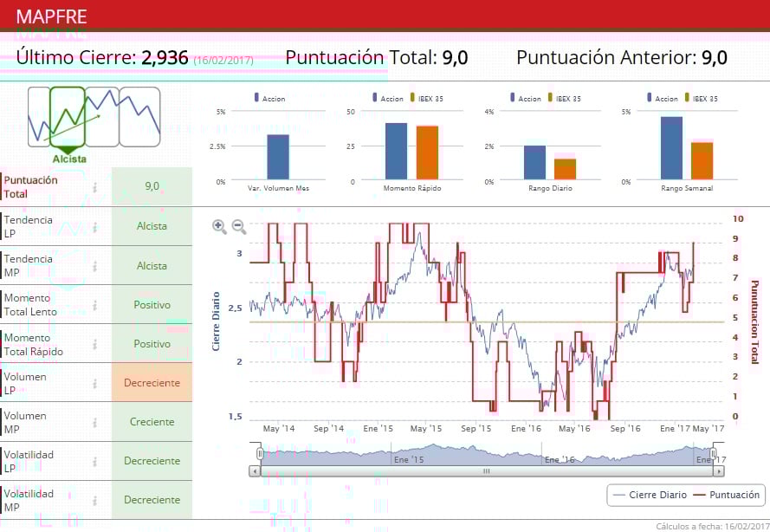Viewport: 770px width, 532px height.
Task: Click the Alcista value in Tendencia MP row
Action: (152, 266)
